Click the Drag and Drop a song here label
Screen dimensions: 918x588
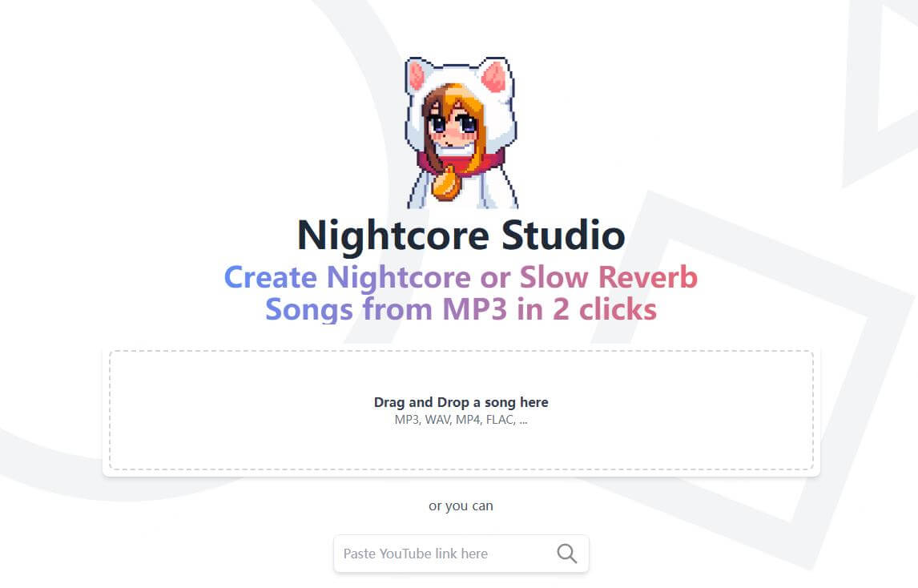pyautogui.click(x=461, y=402)
